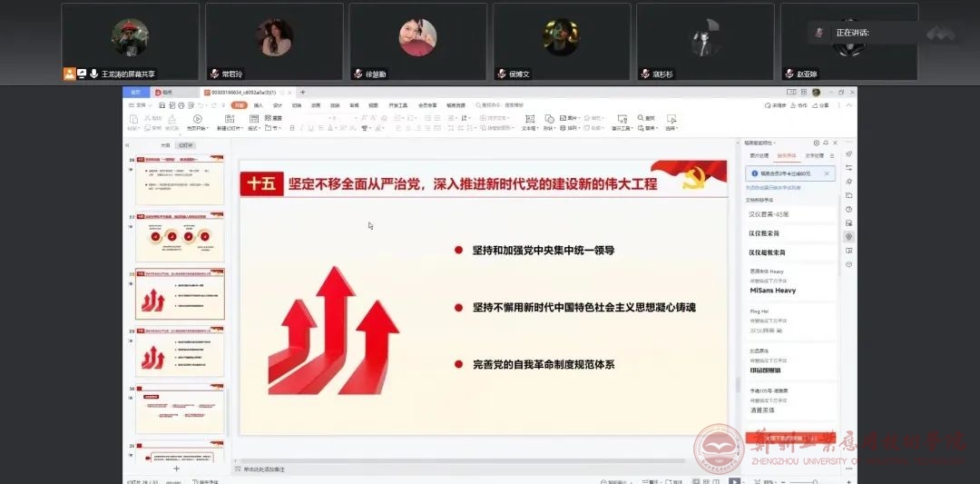Click the slideshow play-from-current icon in ribbon

[197, 118]
